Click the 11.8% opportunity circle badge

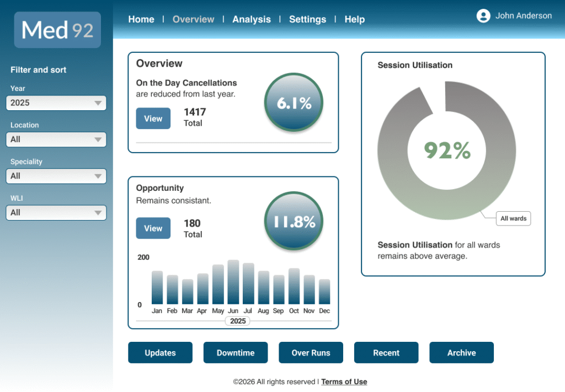click(294, 222)
